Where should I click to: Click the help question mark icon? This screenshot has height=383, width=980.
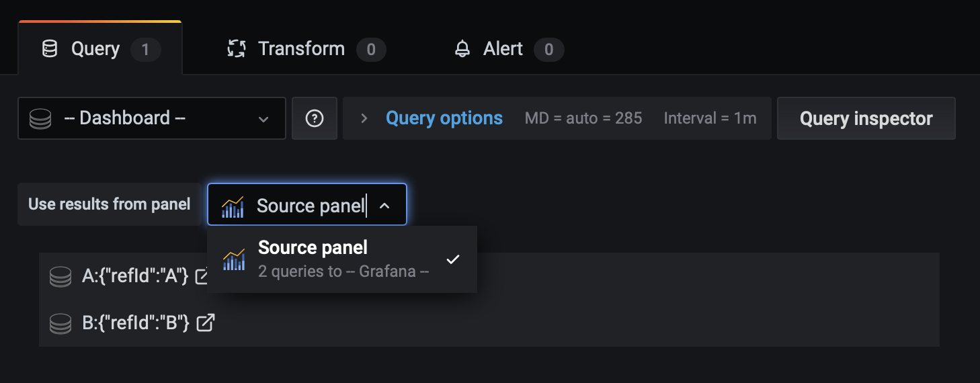(x=315, y=118)
